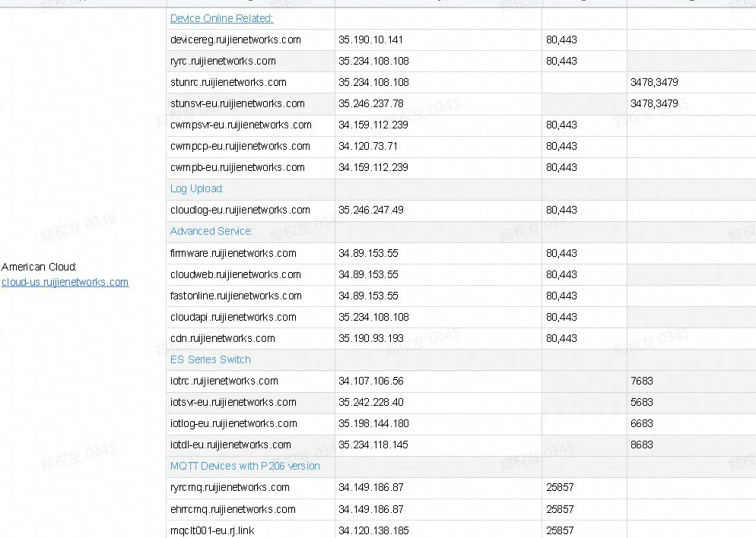756x538 pixels.
Task: Click the ES Series Switch heading
Action: click(210, 359)
